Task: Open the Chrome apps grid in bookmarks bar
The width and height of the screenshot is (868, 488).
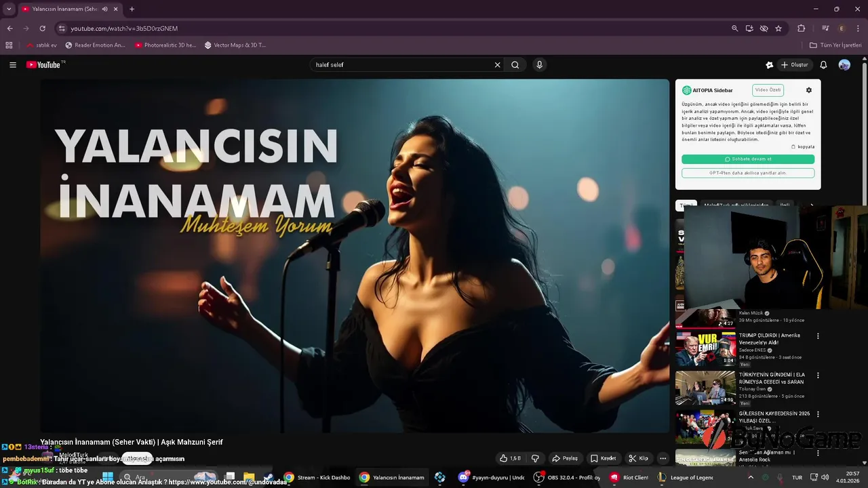Action: point(9,45)
